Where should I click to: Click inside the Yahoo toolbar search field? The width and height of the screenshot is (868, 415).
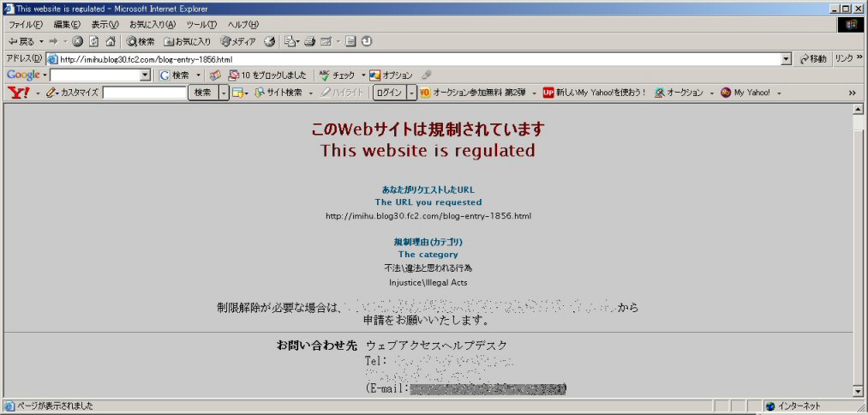[144, 93]
